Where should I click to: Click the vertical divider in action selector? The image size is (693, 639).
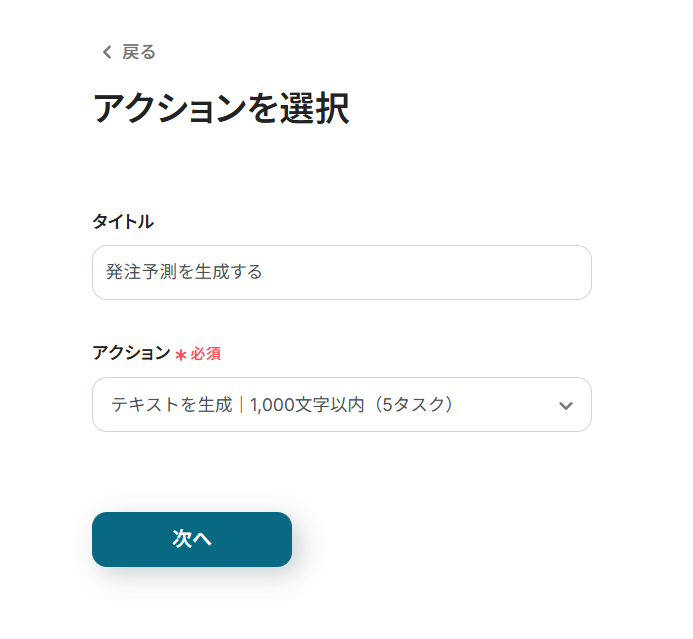click(241, 405)
